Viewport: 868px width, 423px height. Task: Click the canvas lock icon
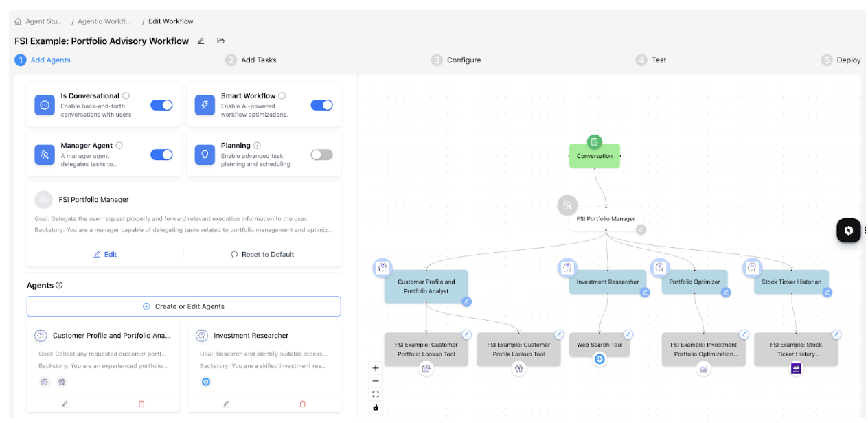(376, 407)
